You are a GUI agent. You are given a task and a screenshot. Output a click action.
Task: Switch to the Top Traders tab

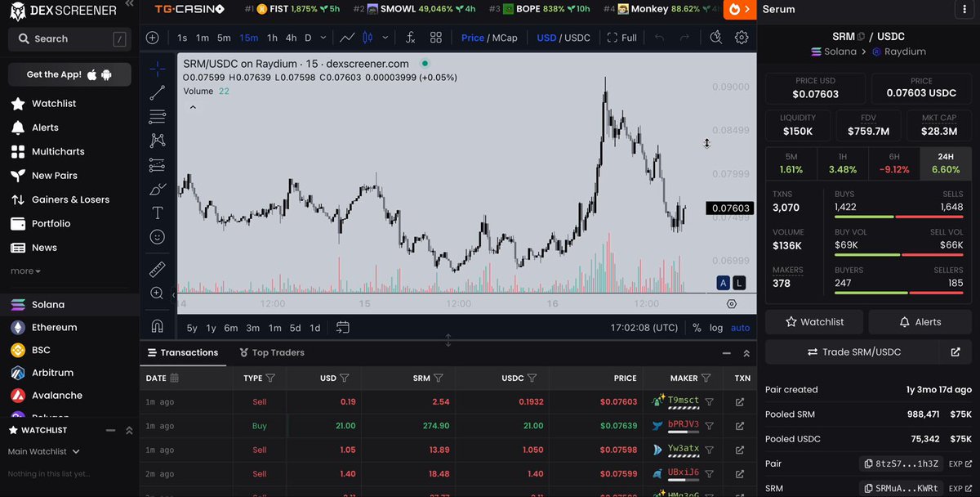click(x=272, y=353)
